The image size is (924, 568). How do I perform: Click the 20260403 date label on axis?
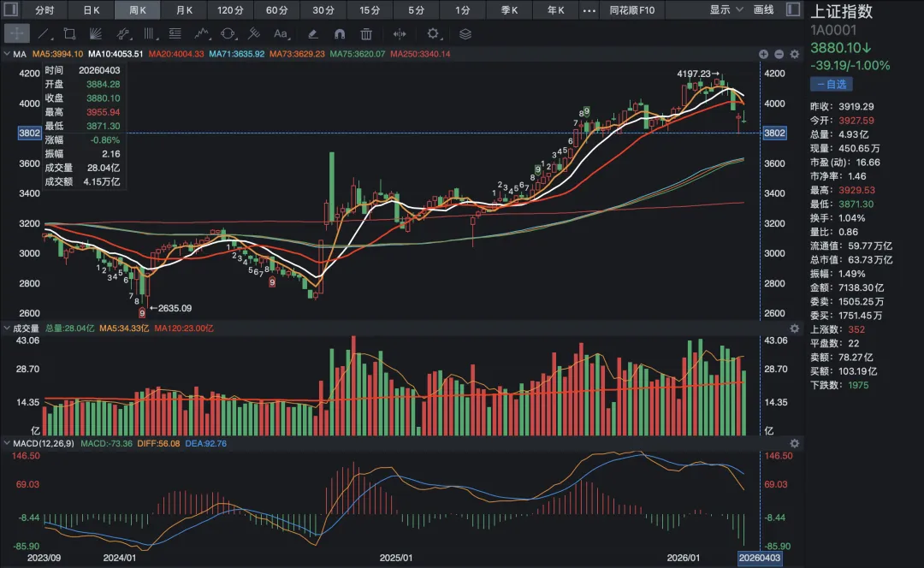(x=760, y=558)
